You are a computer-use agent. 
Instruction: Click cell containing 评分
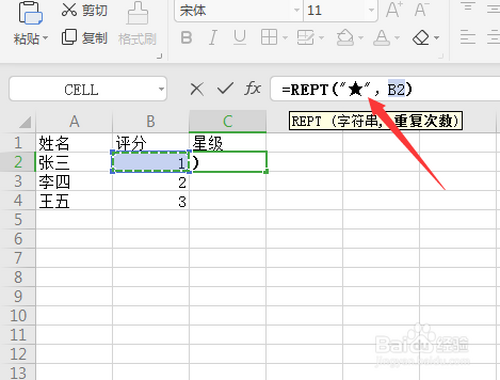pyautogui.click(x=151, y=143)
